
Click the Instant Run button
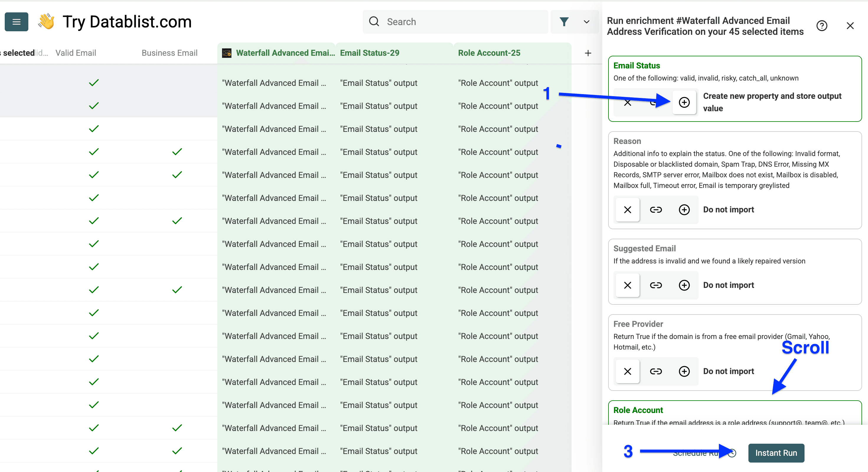point(776,453)
